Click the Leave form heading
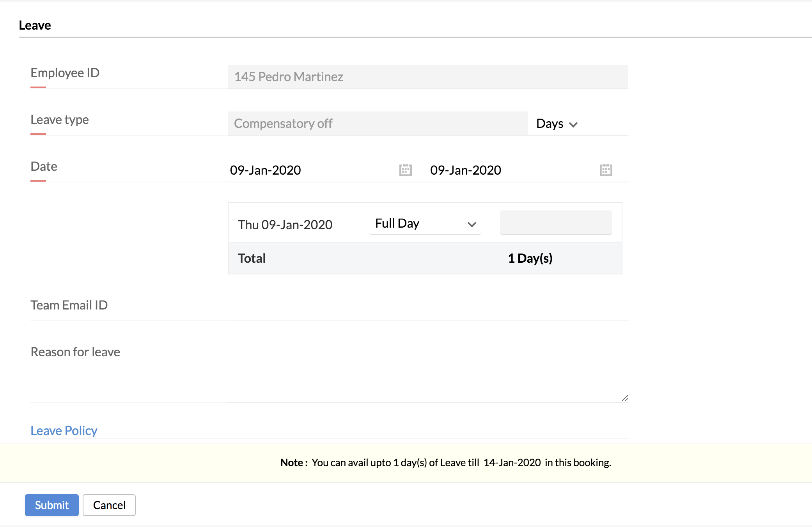 point(35,25)
